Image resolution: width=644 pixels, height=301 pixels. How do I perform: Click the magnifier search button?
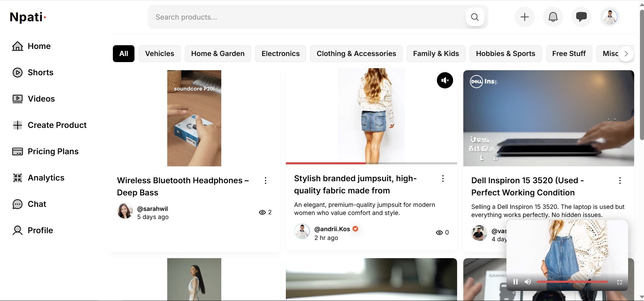[x=475, y=17]
